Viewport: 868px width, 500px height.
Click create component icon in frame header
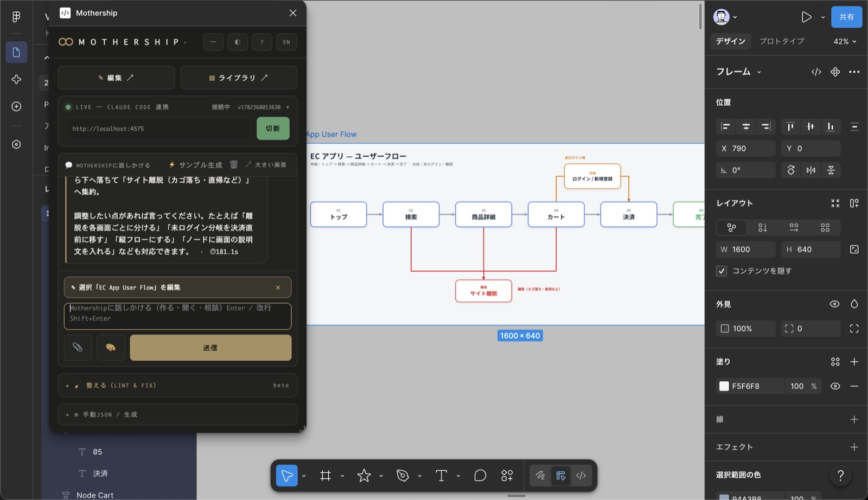point(835,72)
